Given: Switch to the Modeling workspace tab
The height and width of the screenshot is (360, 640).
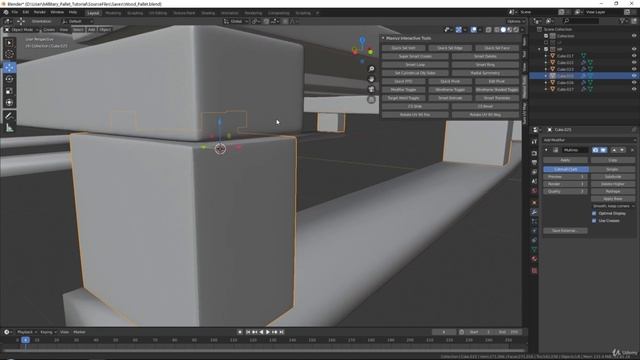Looking at the screenshot, I should tap(113, 13).
